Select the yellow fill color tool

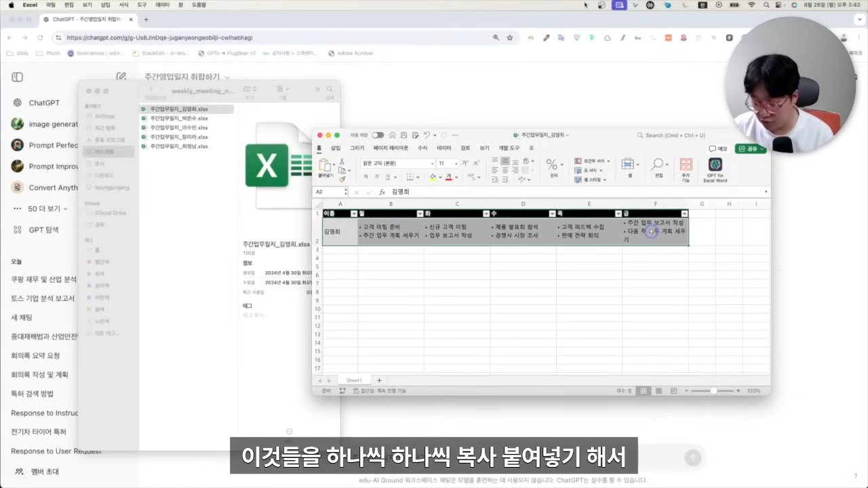coord(432,178)
